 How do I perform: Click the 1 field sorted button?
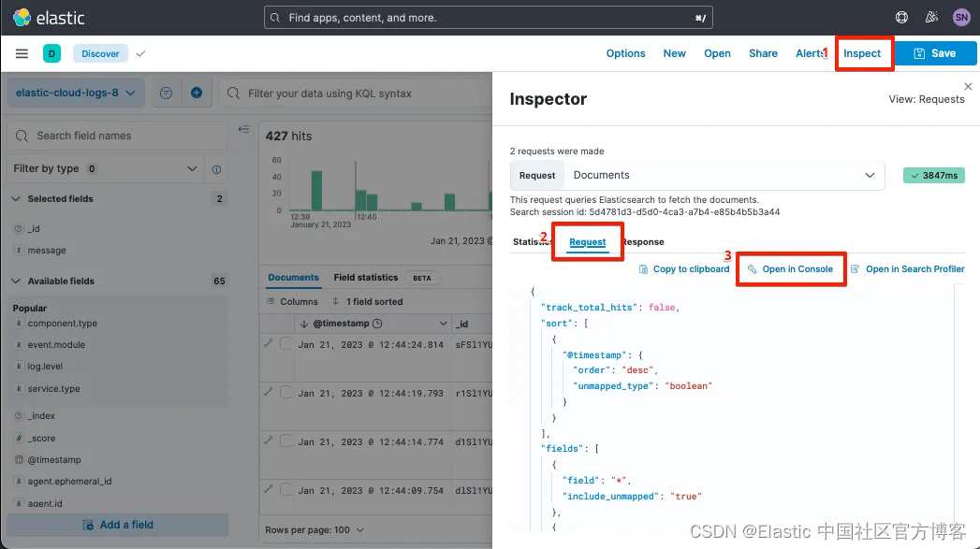(367, 302)
